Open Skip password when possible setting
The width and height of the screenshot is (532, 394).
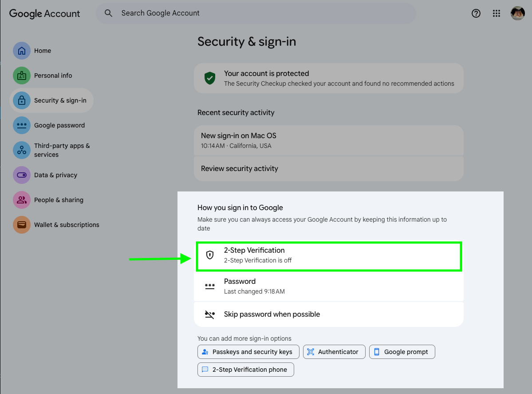[x=328, y=314]
